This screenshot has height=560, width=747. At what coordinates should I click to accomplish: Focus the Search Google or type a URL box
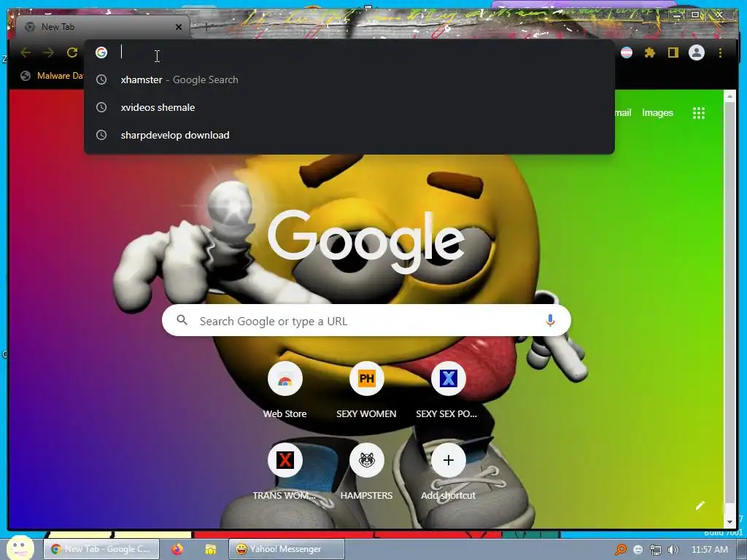pyautogui.click(x=366, y=321)
